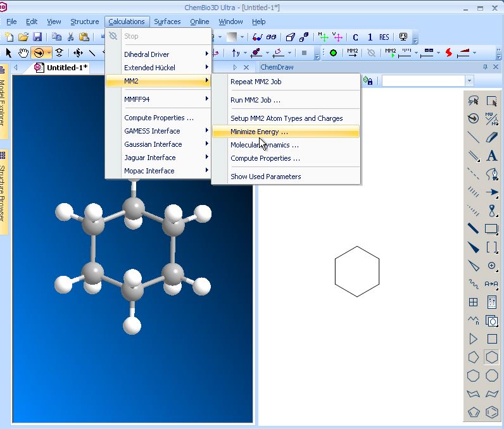Viewport: 504px width, 429px height.
Task: Toggle the 1 serial numbers display button
Action: 370,37
